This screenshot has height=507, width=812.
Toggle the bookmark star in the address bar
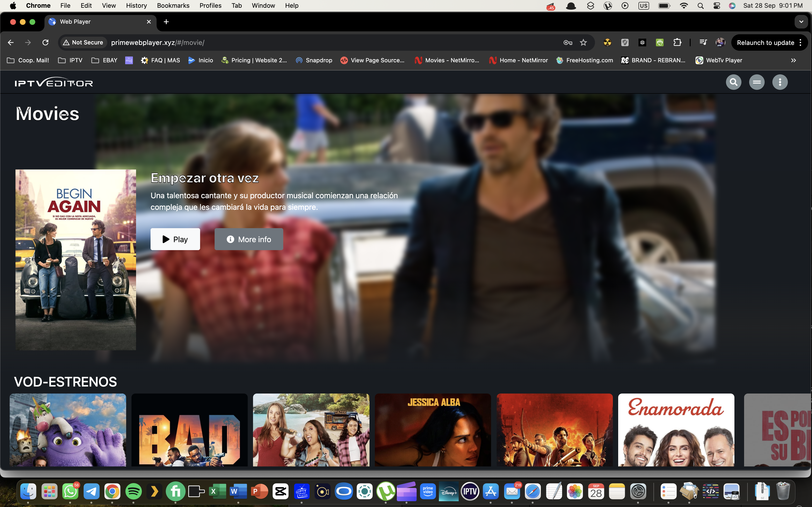pyautogui.click(x=583, y=42)
